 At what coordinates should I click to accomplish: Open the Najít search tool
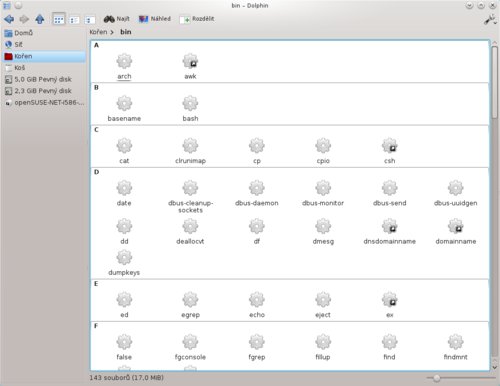point(116,19)
